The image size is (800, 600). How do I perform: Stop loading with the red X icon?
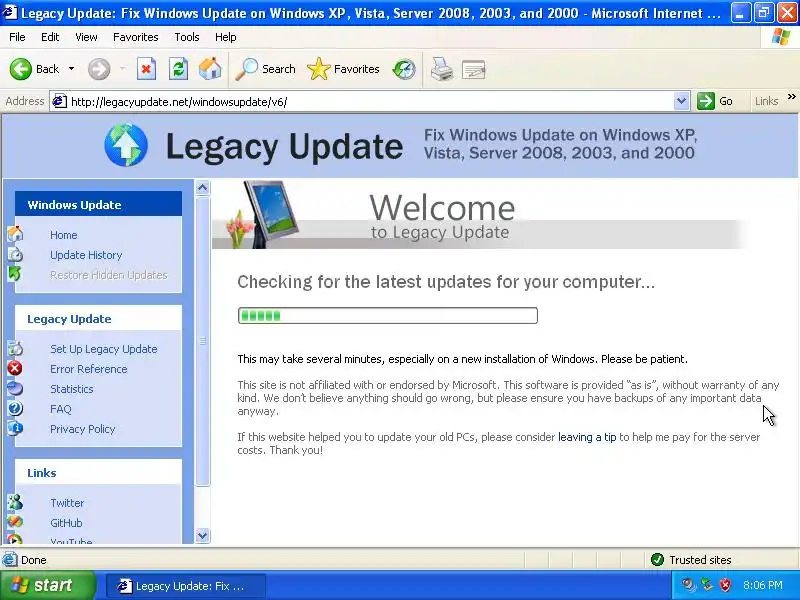[x=146, y=69]
